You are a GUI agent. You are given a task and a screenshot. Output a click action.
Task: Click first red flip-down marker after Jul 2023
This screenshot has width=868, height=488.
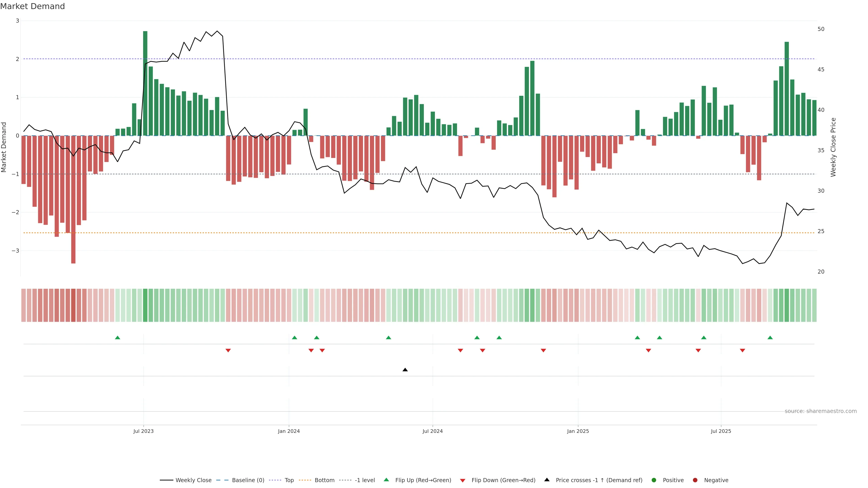click(228, 351)
